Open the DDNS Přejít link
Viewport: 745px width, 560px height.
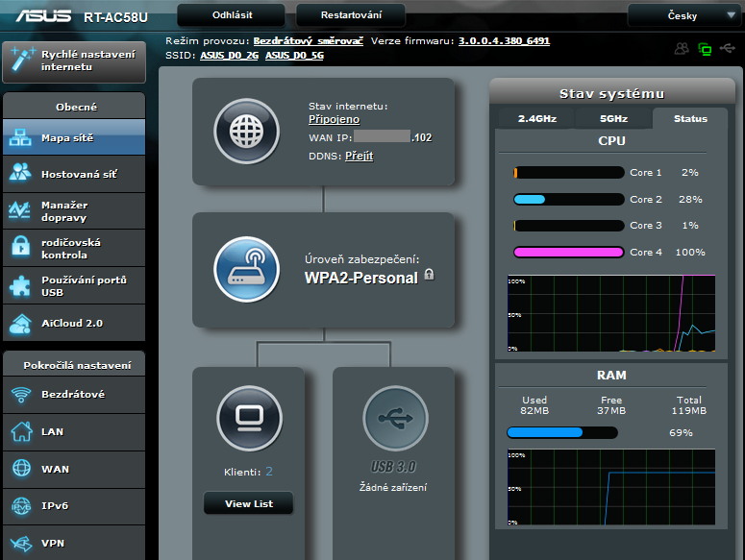[359, 156]
